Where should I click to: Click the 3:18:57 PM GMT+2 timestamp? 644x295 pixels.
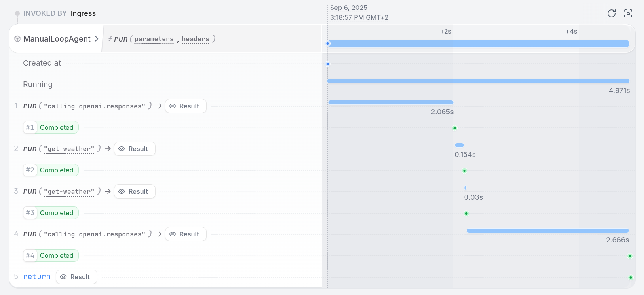coord(359,18)
